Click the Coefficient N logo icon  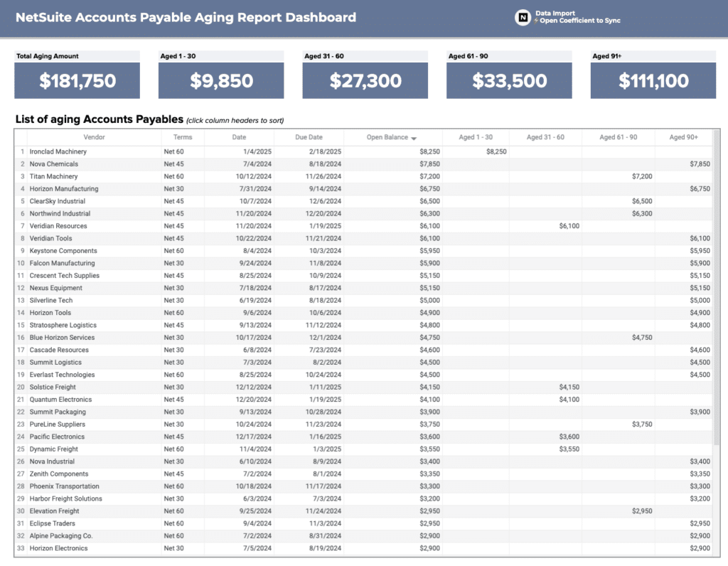(x=523, y=18)
